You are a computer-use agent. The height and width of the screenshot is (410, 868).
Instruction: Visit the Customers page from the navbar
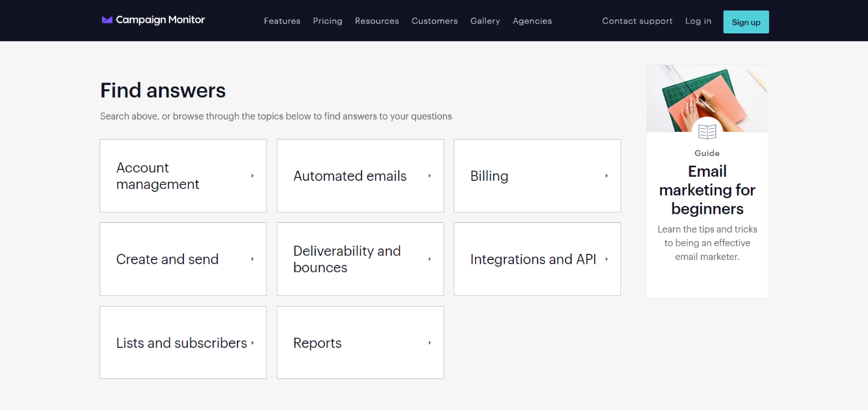click(x=434, y=21)
